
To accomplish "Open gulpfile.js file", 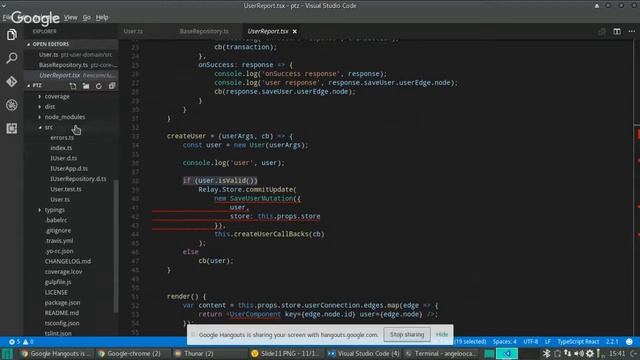I will 58,282.
